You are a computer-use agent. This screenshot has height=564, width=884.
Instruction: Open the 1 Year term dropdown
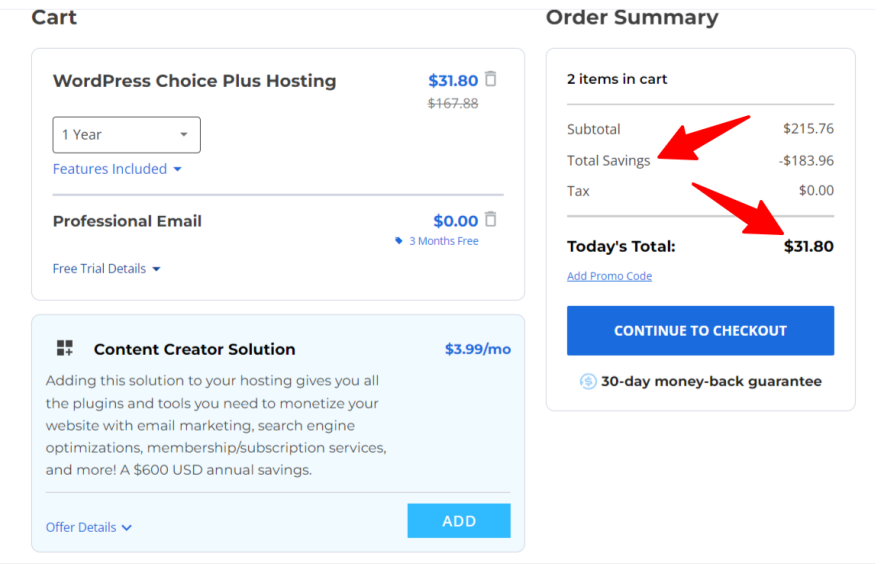(126, 135)
